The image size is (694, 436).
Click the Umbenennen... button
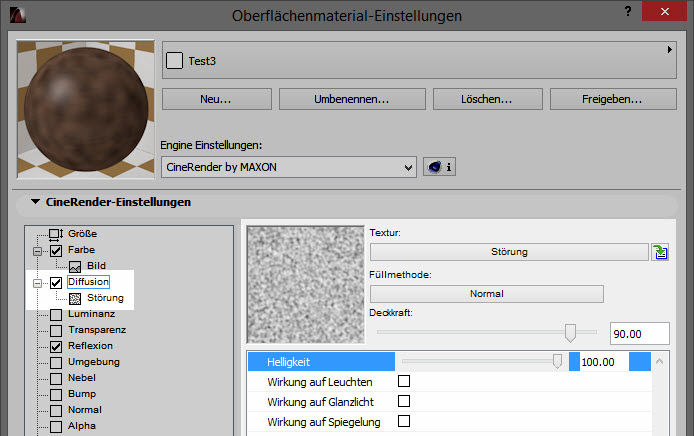pyautogui.click(x=352, y=99)
